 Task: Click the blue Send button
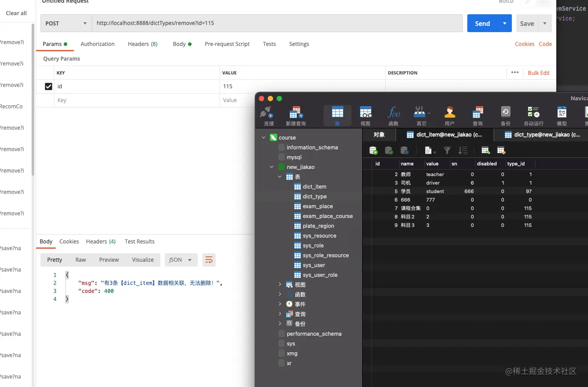click(482, 23)
